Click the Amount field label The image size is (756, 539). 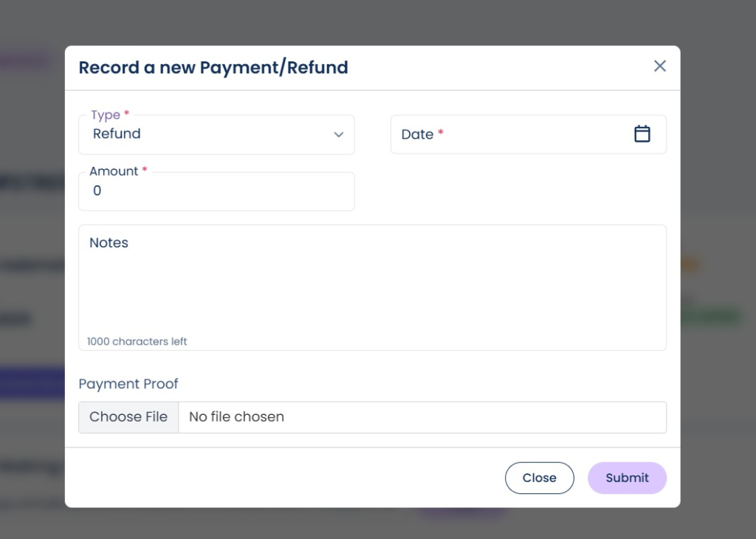coord(114,171)
